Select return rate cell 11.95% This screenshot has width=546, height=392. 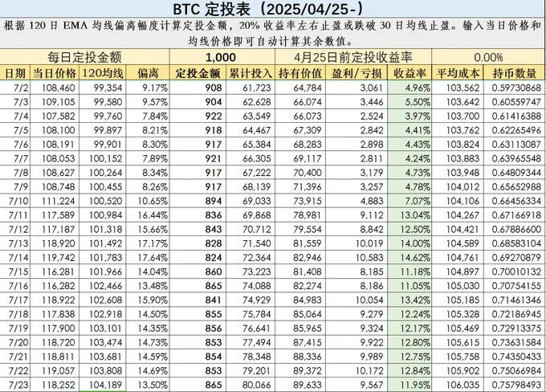[409, 385]
